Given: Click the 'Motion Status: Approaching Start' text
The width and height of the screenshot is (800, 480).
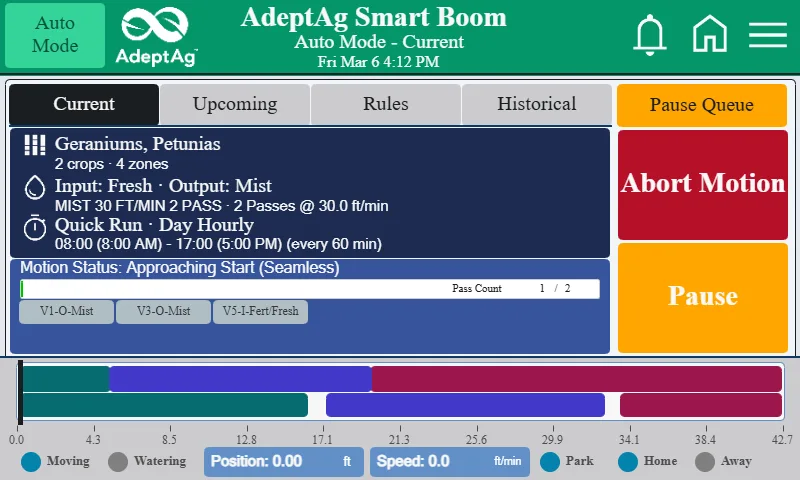Looking at the screenshot, I should click(180, 268).
